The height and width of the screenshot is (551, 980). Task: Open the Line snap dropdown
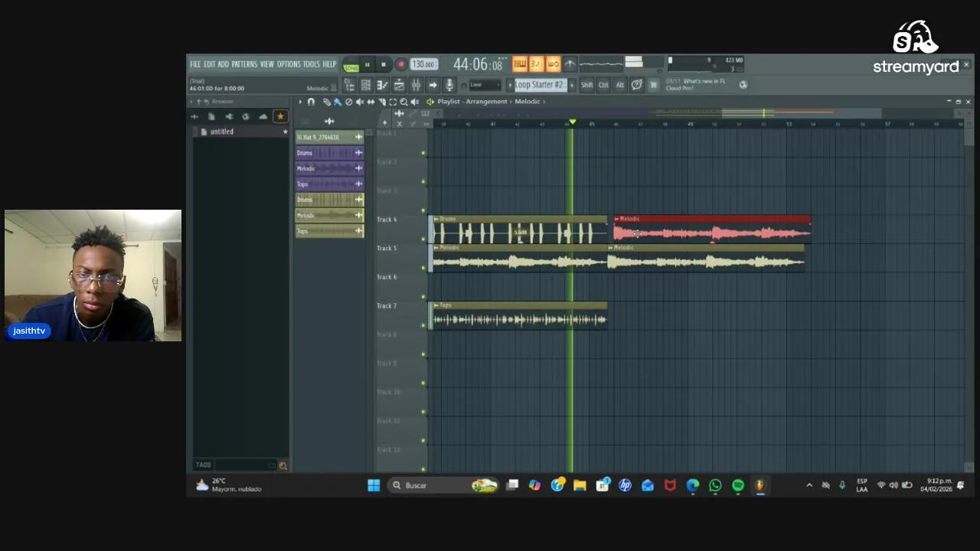click(485, 85)
